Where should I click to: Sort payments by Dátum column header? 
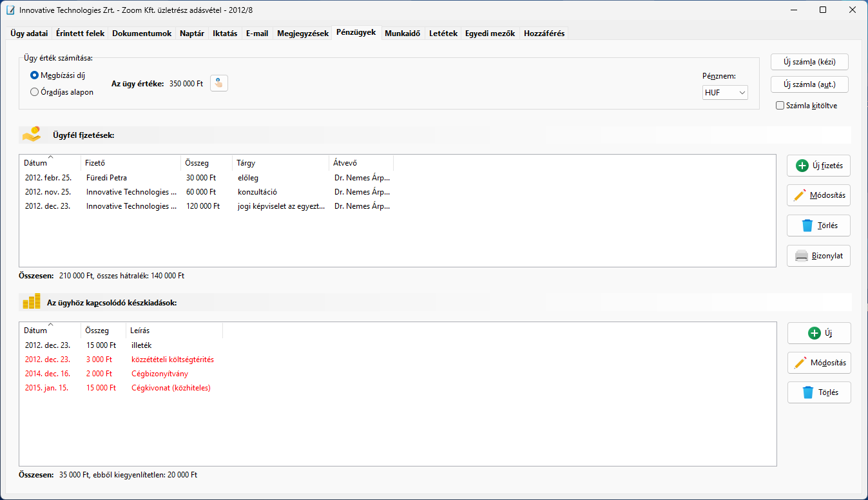tap(36, 163)
